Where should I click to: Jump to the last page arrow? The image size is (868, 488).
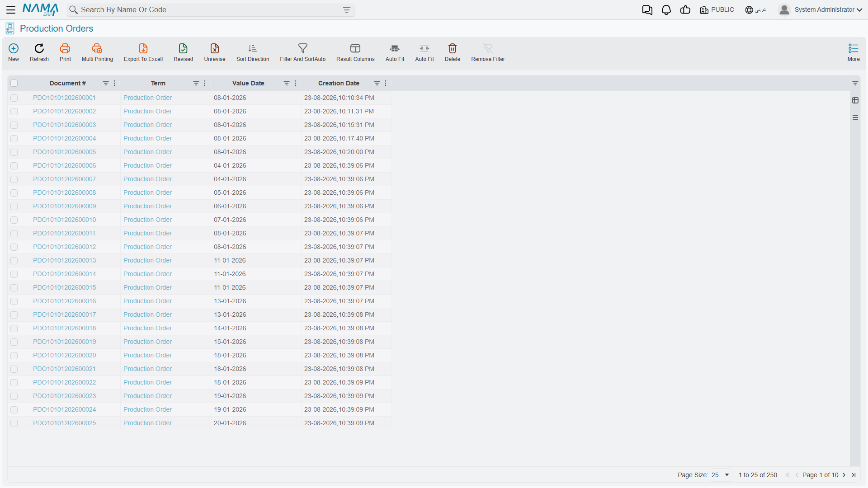pos(854,475)
